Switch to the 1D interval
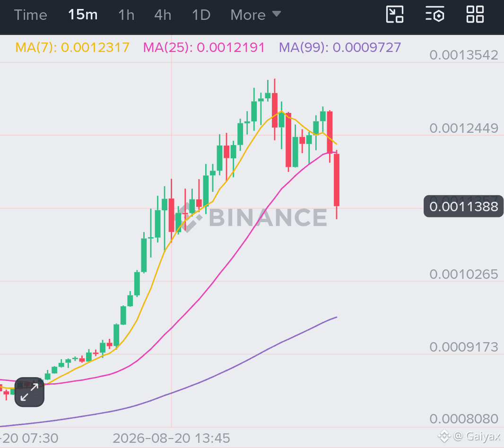Image resolution: width=504 pixels, height=448 pixels. click(201, 15)
